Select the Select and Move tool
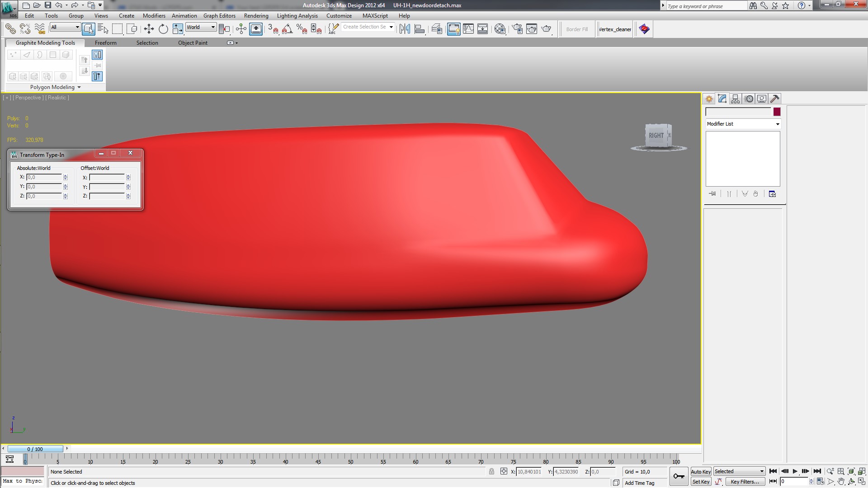Screen dimensions: 868x488 tap(149, 29)
